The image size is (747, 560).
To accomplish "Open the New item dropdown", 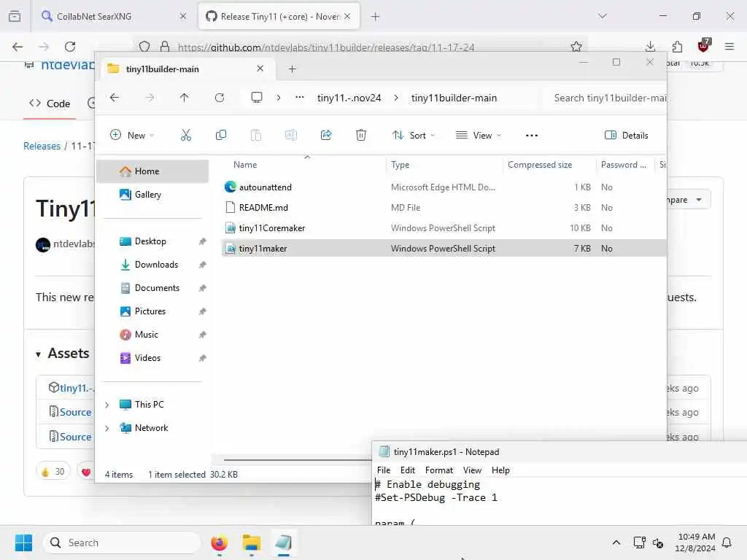I will 132,135.
